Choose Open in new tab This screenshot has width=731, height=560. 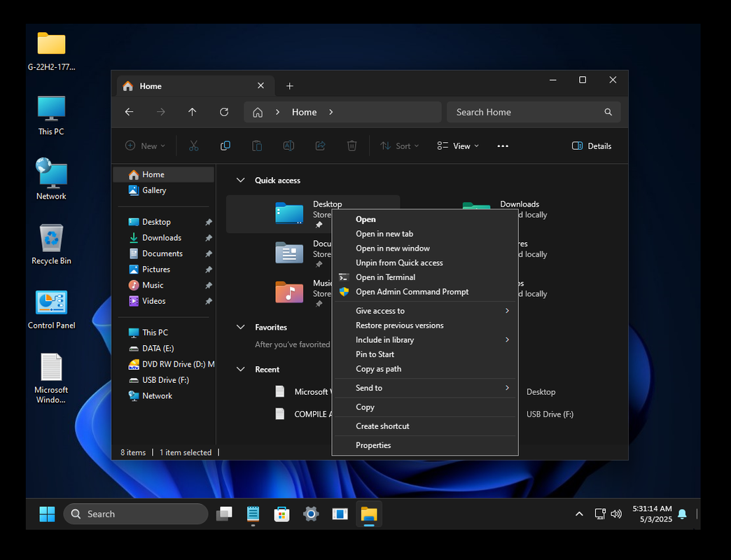(x=425, y=234)
